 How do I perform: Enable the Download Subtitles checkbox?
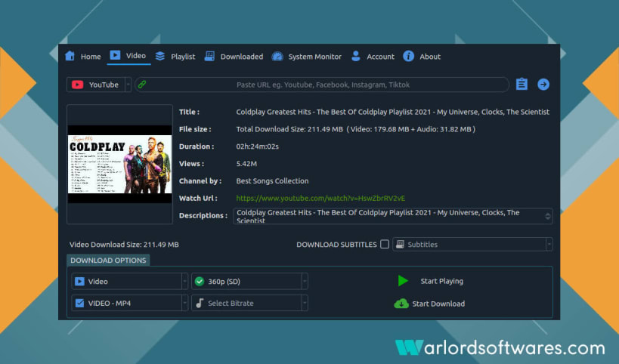pyautogui.click(x=385, y=244)
